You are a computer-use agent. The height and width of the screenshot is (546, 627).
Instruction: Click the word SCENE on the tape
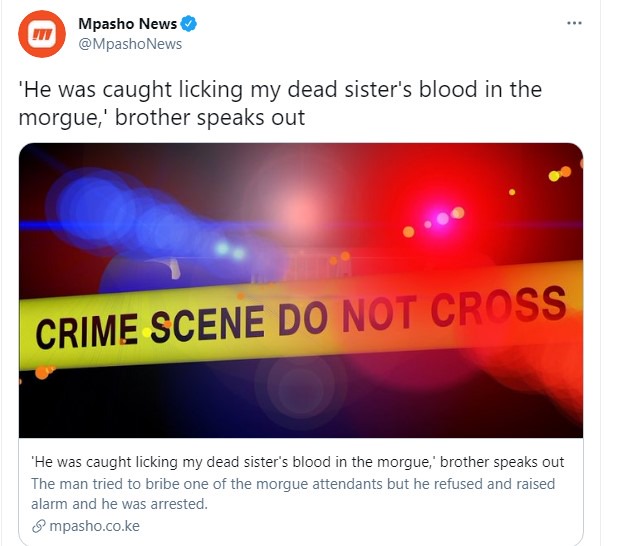[208, 324]
